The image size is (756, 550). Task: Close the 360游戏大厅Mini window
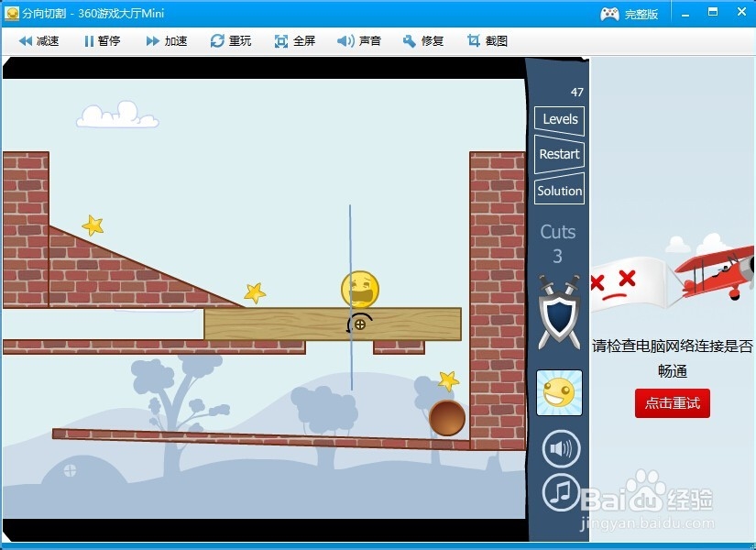741,12
